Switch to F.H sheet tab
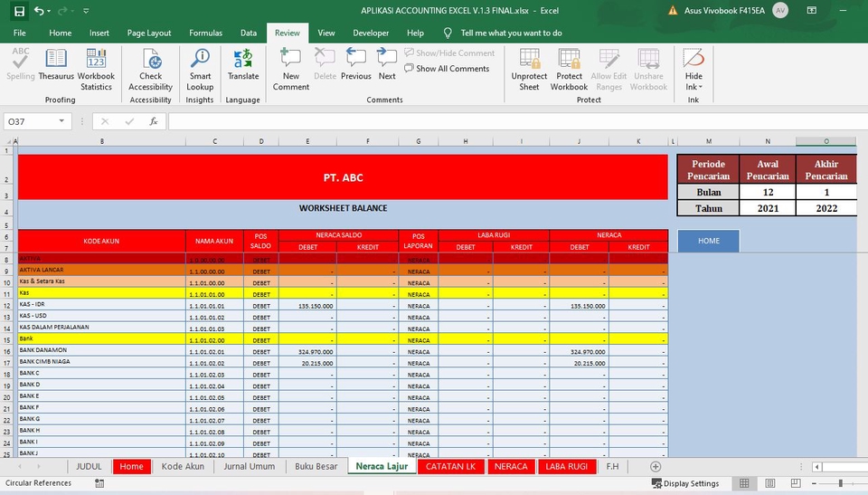Viewport: 868px width, 495px height. click(x=612, y=466)
